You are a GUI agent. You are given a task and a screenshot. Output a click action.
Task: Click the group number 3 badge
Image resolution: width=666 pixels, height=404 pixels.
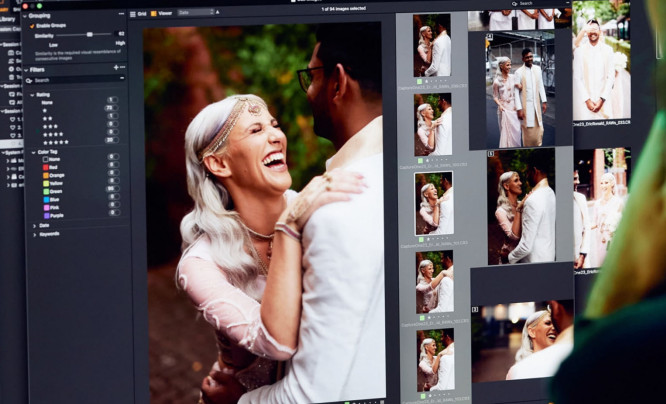[x=475, y=310]
